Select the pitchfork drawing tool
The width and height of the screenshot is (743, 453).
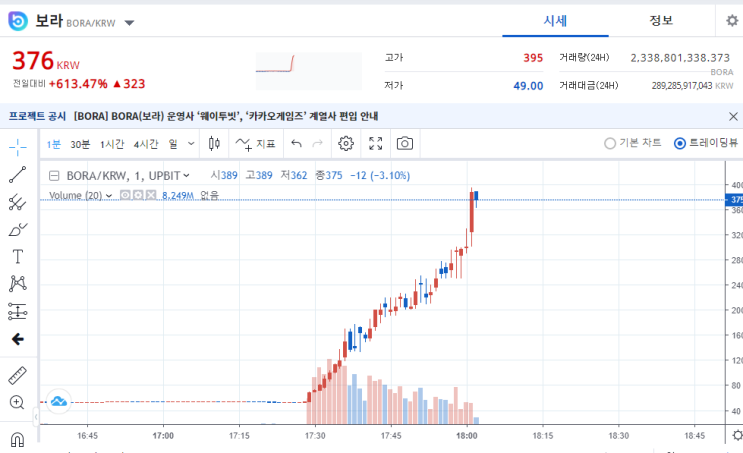[18, 202]
